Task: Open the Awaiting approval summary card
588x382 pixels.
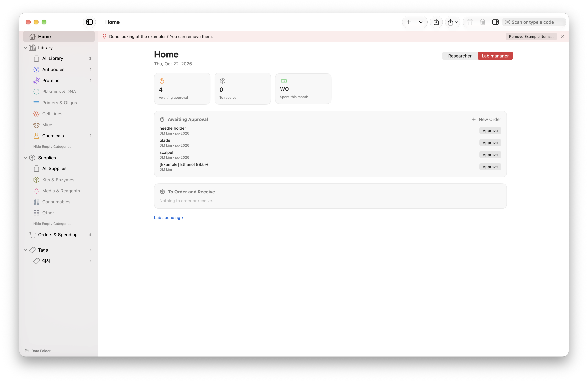Action: (182, 88)
